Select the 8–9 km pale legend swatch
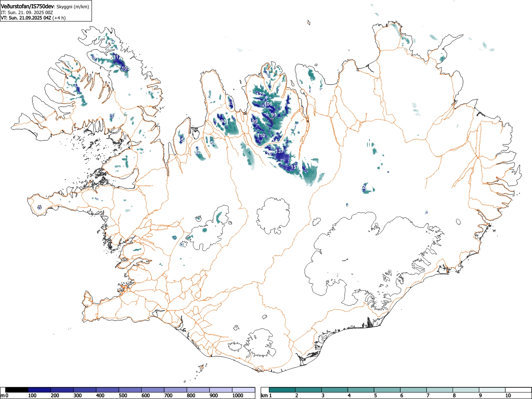 (x=466, y=390)
